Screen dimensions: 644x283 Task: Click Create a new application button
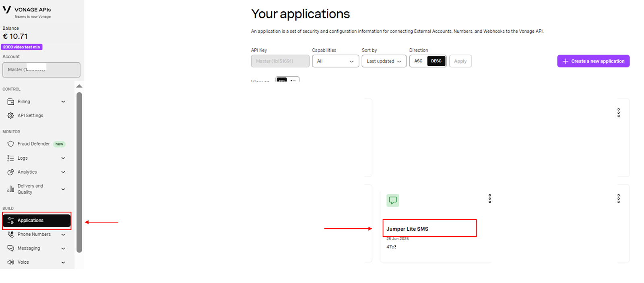pyautogui.click(x=593, y=61)
